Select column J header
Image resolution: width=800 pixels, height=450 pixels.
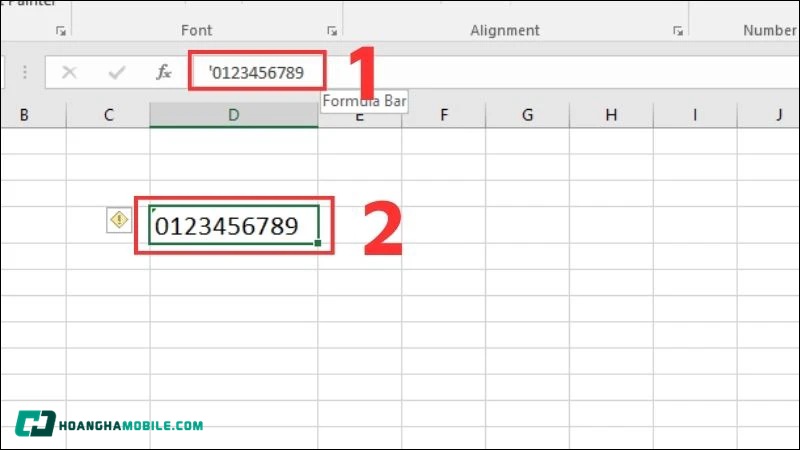(x=769, y=115)
